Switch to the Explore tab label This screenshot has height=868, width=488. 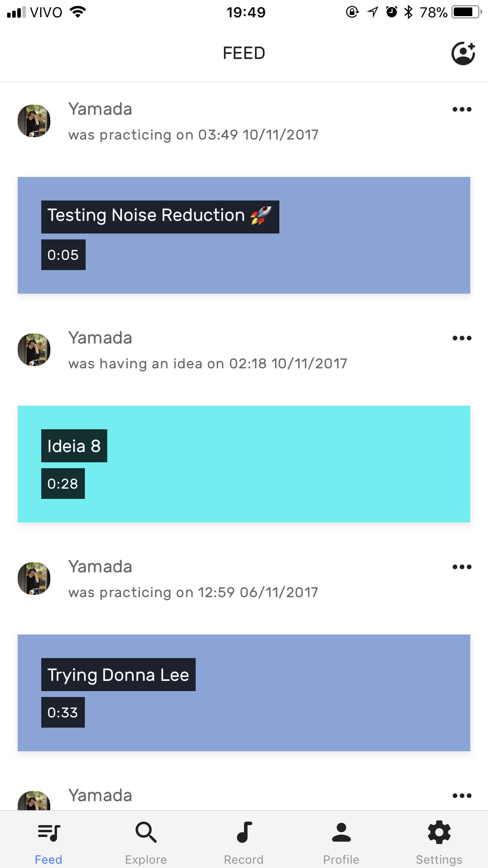[x=146, y=859]
